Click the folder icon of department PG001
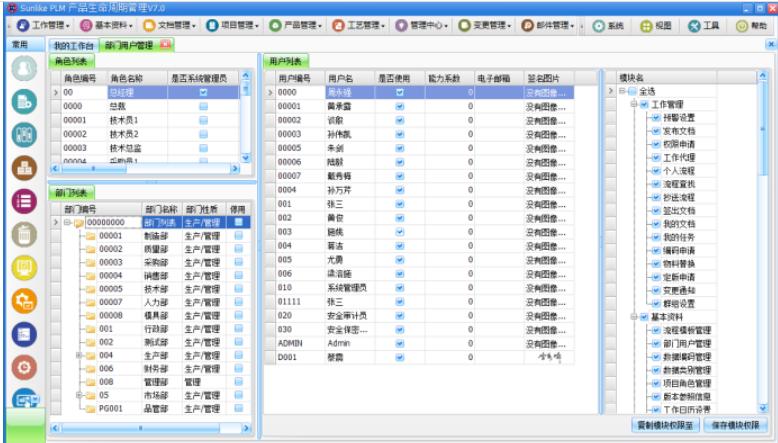This screenshot has width=778, height=443. pyautogui.click(x=90, y=409)
